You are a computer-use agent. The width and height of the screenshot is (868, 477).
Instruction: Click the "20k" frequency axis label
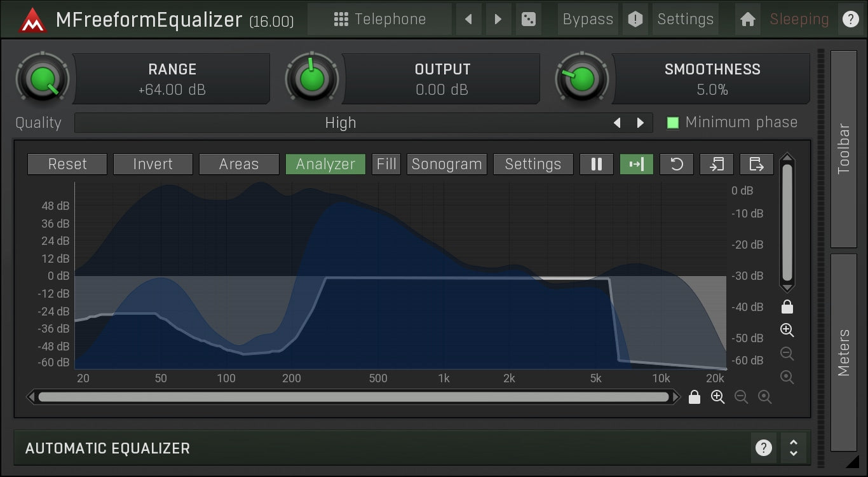pyautogui.click(x=715, y=378)
